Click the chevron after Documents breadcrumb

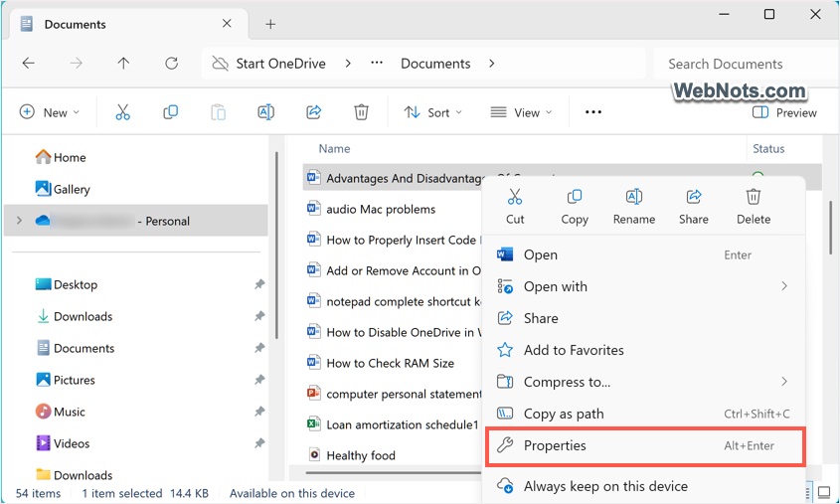[x=492, y=64]
